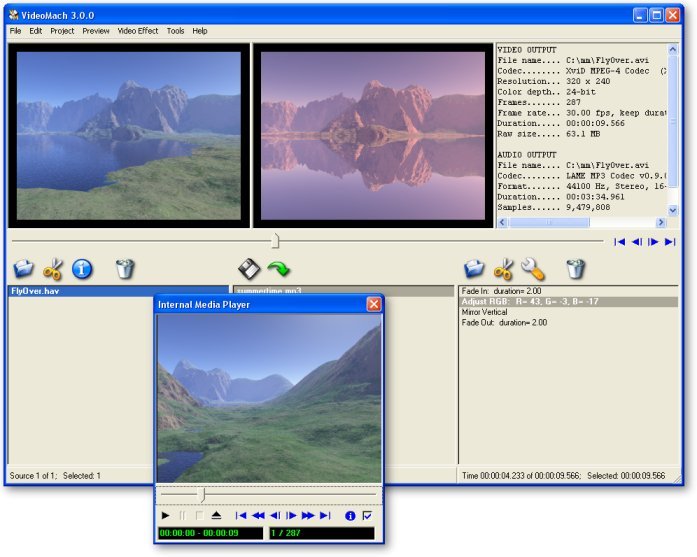Viewport: 697px width, 557px height.
Task: Fast forward with the double right arrow in media player
Action: [308, 515]
